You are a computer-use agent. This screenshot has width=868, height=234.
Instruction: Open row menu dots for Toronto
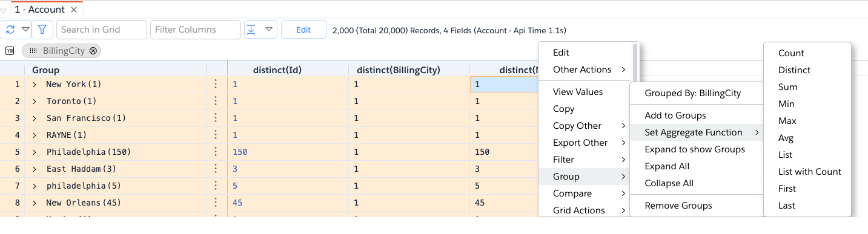pyautogui.click(x=216, y=102)
